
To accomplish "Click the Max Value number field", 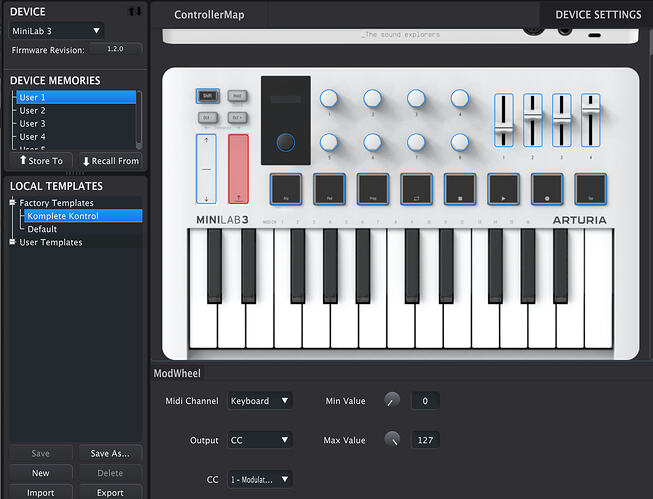I will point(425,440).
